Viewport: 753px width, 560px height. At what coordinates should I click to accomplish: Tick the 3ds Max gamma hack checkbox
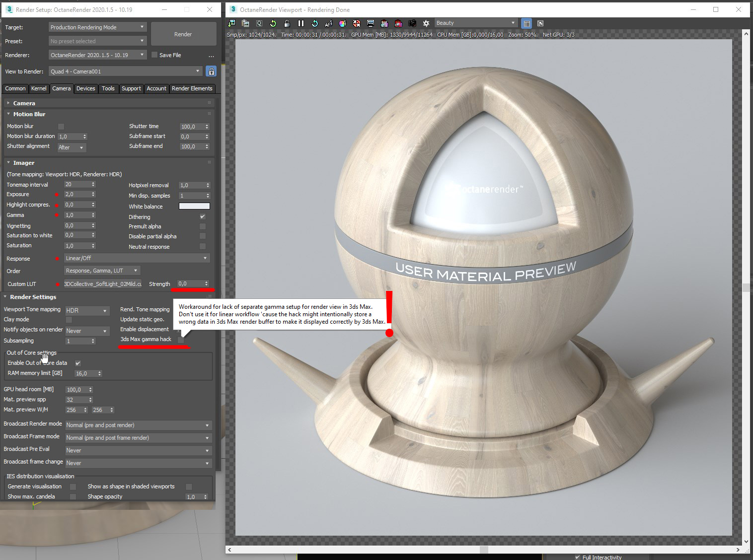pyautogui.click(x=181, y=340)
